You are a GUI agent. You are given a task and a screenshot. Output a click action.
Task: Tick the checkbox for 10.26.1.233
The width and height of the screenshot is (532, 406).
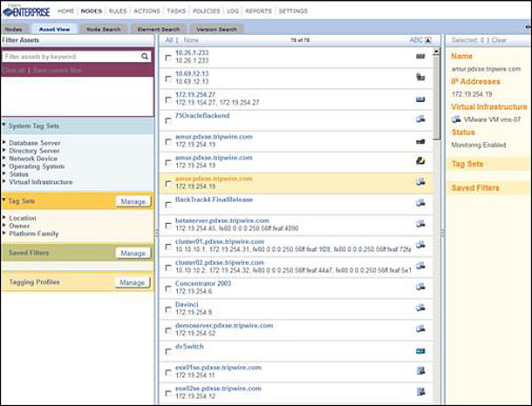tap(168, 58)
